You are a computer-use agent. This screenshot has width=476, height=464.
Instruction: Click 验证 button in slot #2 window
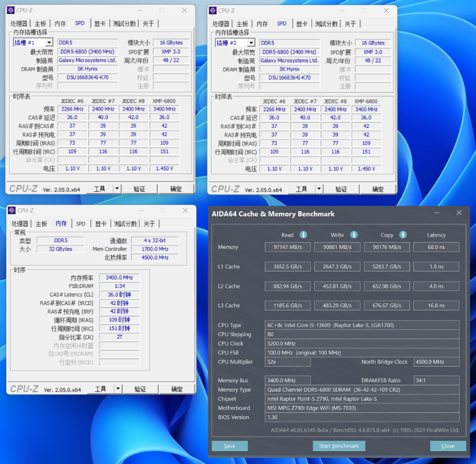click(341, 189)
